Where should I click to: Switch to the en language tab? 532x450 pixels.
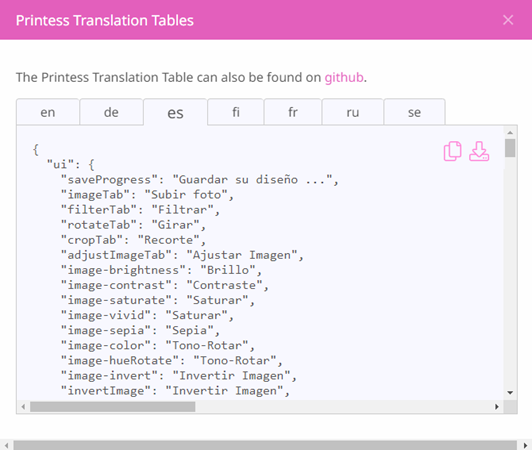pos(48,112)
